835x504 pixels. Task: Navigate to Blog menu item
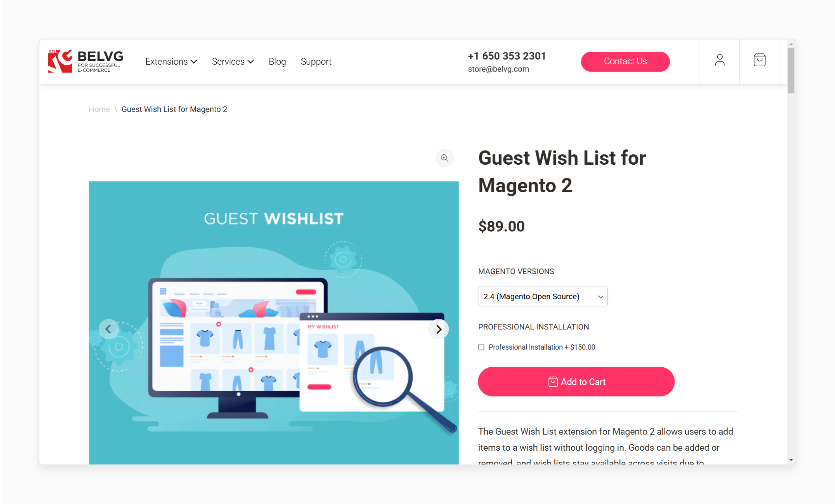(277, 60)
